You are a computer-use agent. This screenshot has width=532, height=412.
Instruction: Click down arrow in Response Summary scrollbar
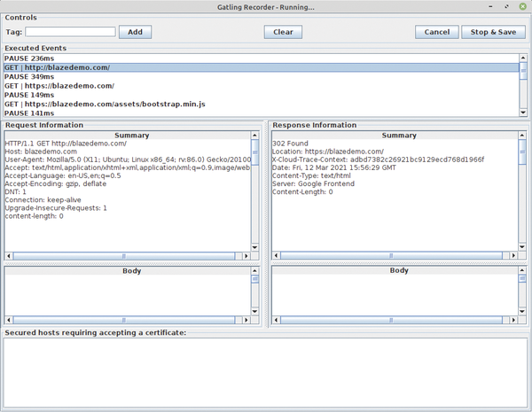point(522,247)
